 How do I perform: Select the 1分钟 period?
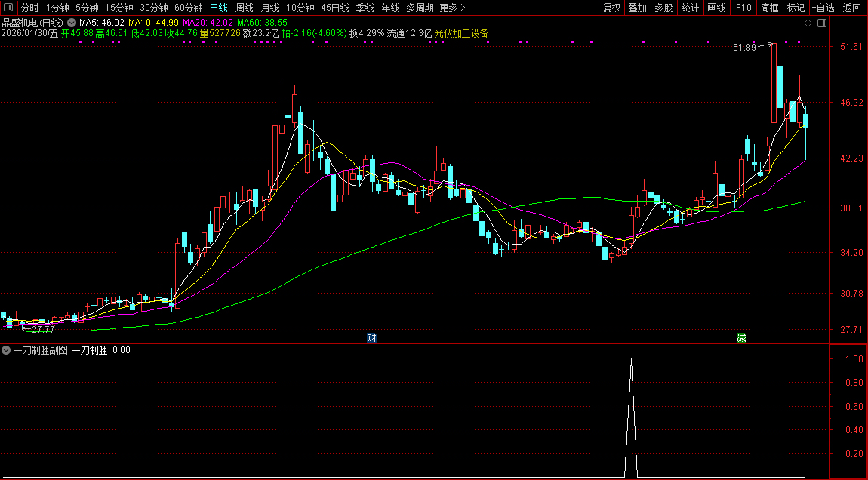[57, 8]
